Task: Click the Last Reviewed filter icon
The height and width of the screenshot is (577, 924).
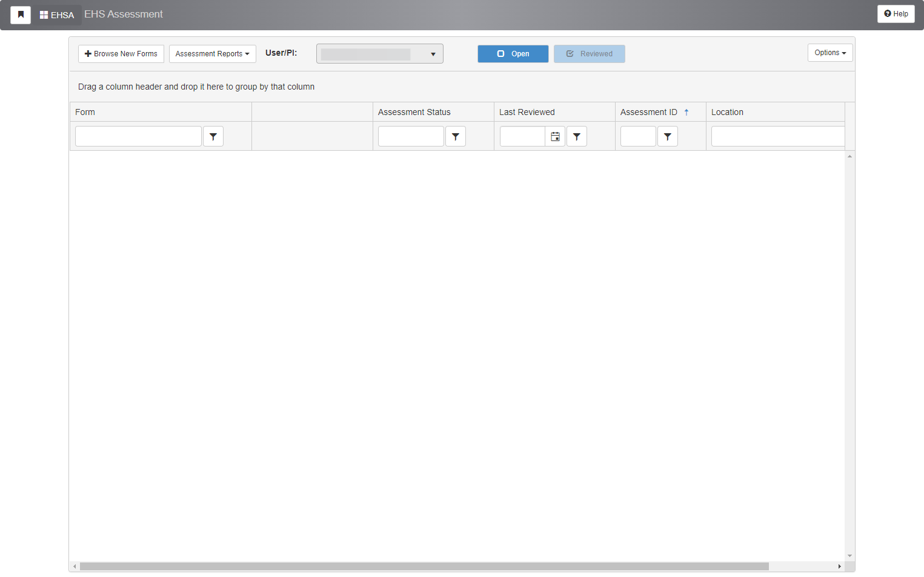Action: 577,137
